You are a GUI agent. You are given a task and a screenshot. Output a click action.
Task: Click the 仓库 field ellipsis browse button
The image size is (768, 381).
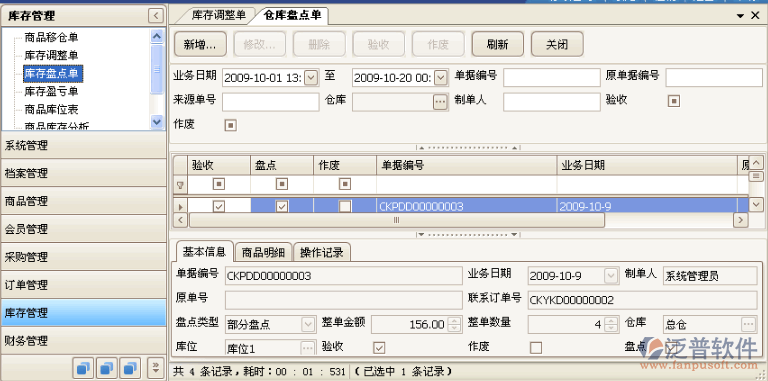tap(440, 101)
